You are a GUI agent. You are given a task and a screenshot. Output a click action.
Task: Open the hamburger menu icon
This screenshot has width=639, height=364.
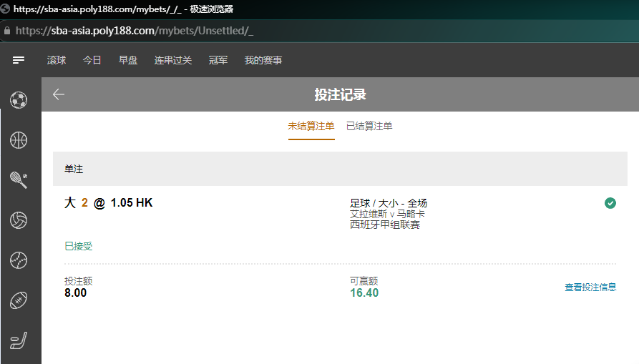pyautogui.click(x=19, y=60)
